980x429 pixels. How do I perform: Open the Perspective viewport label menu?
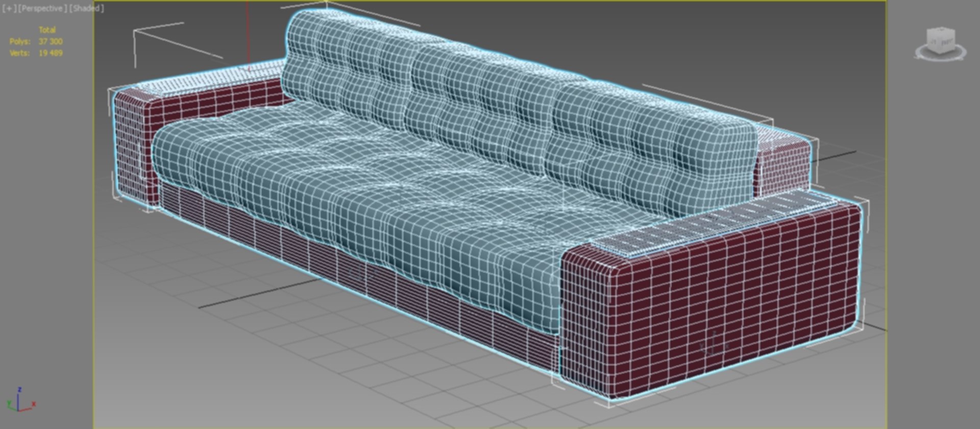42,9
